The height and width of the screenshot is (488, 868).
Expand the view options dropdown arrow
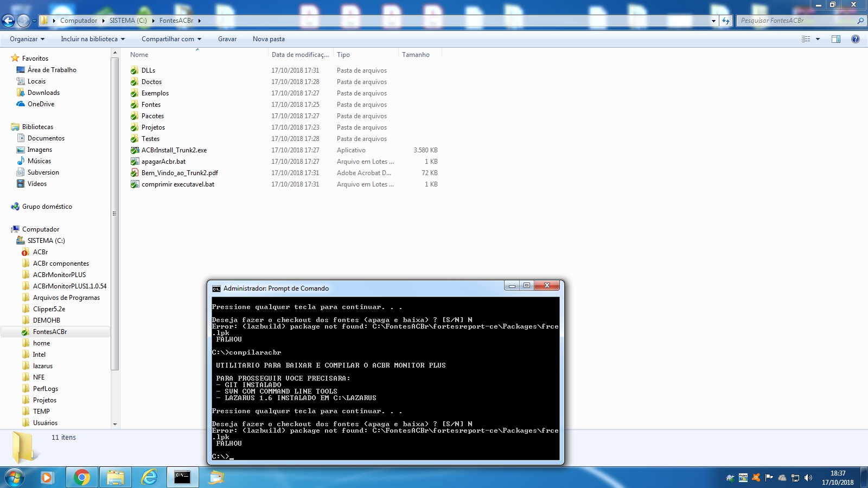coord(818,39)
